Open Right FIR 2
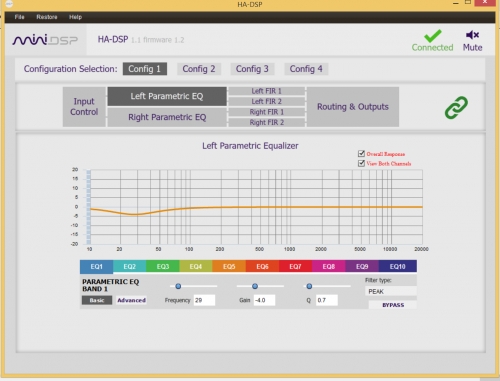 pyautogui.click(x=266, y=122)
